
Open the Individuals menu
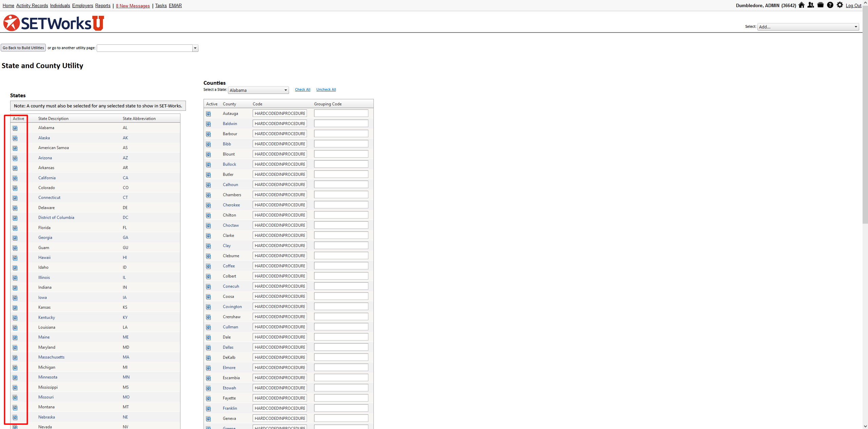click(x=60, y=6)
